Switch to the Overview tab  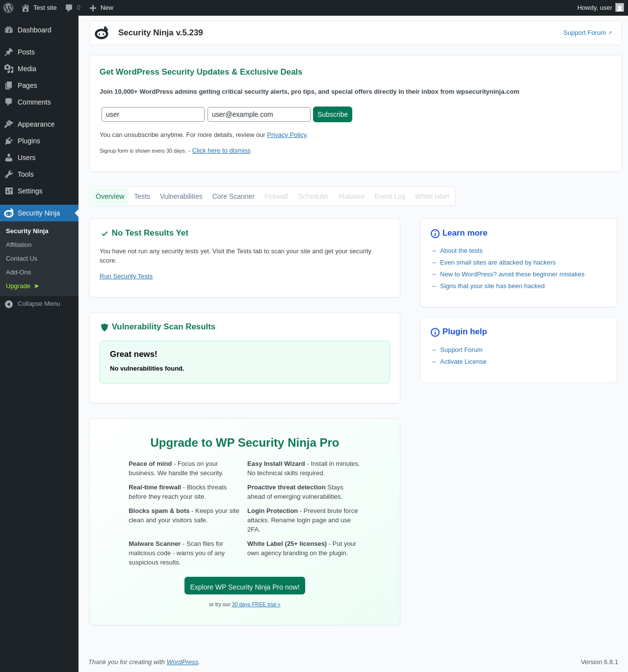[110, 196]
